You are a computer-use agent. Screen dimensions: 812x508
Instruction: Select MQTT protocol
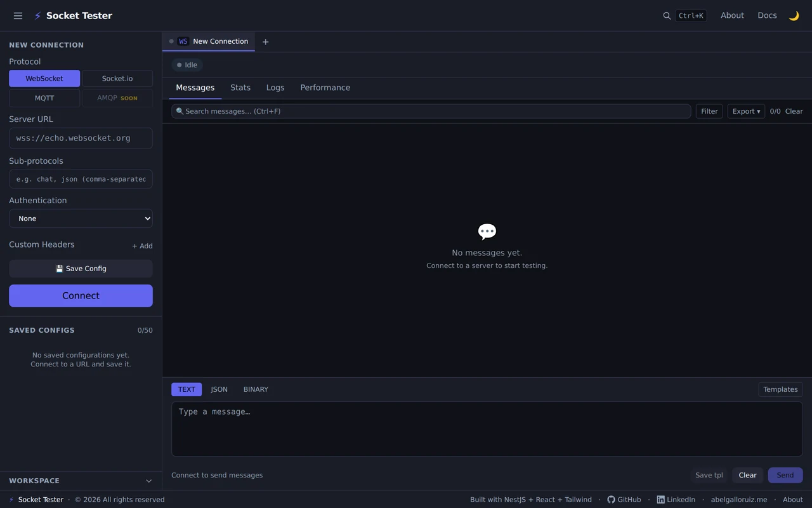44,98
